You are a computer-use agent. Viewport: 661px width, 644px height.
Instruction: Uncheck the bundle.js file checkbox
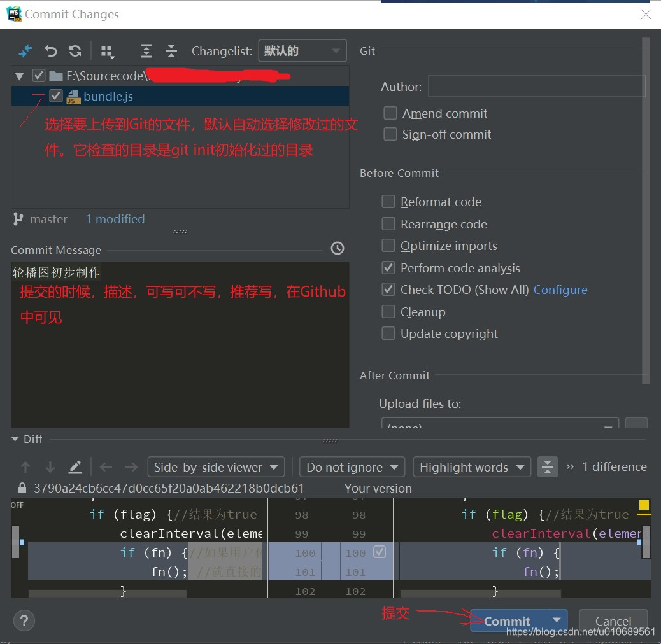pos(55,96)
